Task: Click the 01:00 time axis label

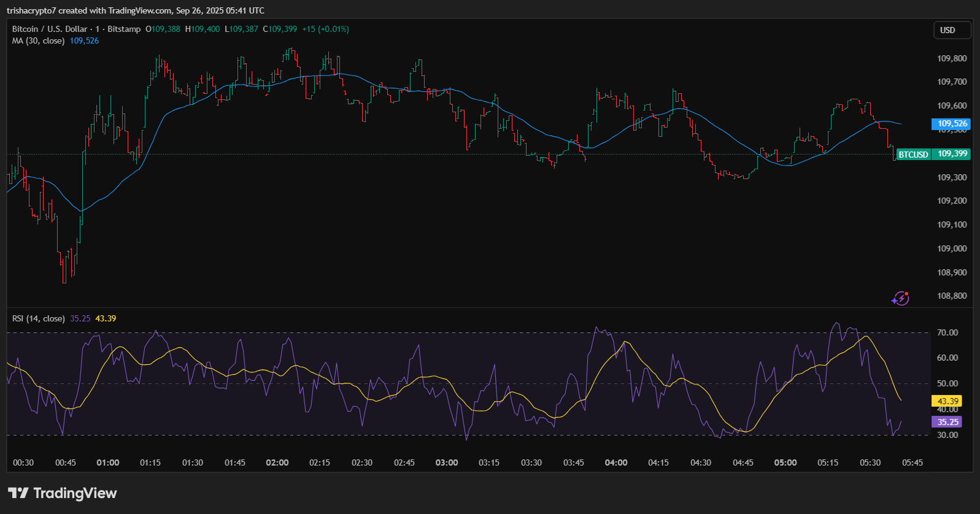Action: [108, 462]
